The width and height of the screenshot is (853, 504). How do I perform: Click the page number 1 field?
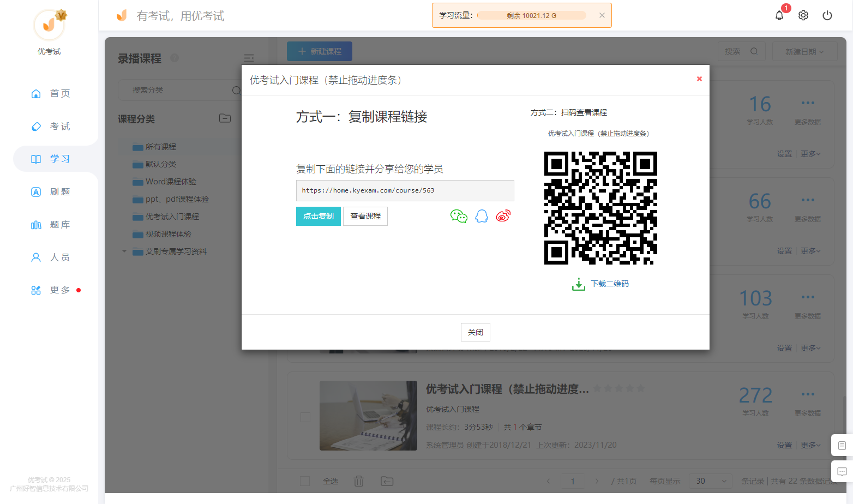(573, 481)
